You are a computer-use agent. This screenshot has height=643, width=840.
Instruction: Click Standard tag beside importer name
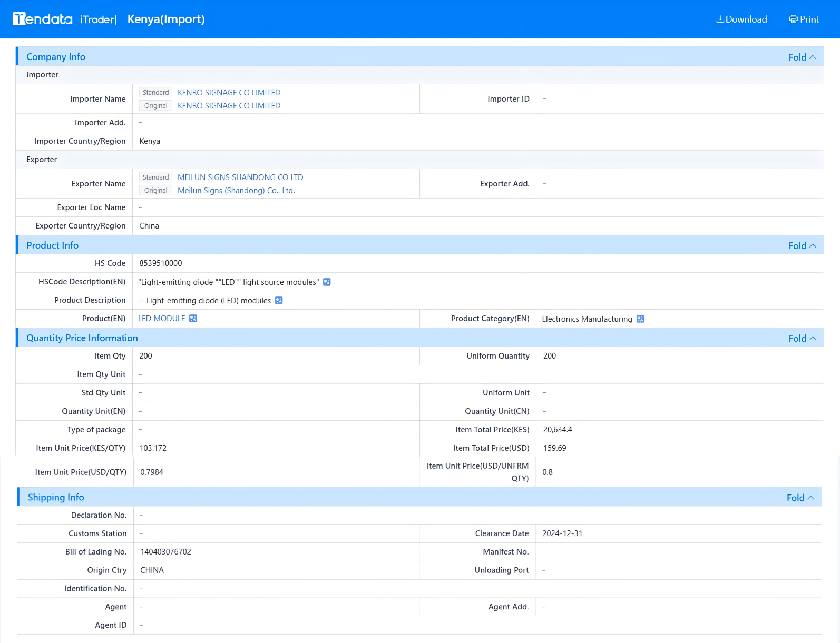156,93
